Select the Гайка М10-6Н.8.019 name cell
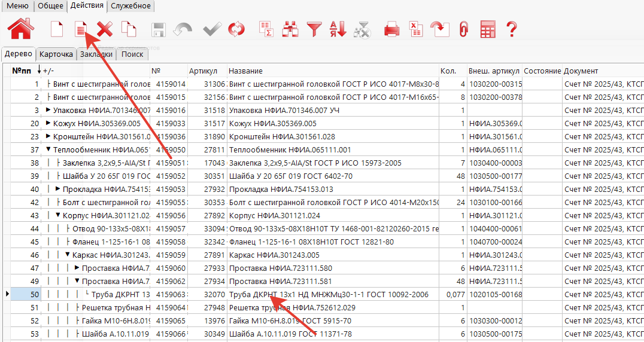 coord(332,320)
